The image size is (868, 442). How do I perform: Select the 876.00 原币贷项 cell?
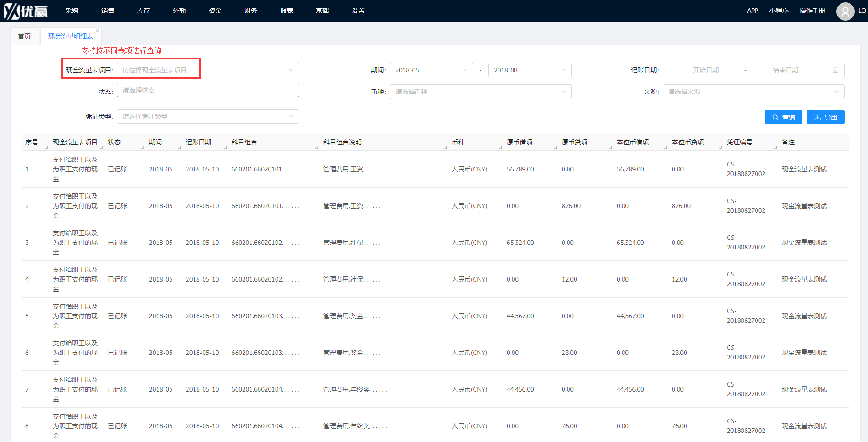[x=571, y=206]
